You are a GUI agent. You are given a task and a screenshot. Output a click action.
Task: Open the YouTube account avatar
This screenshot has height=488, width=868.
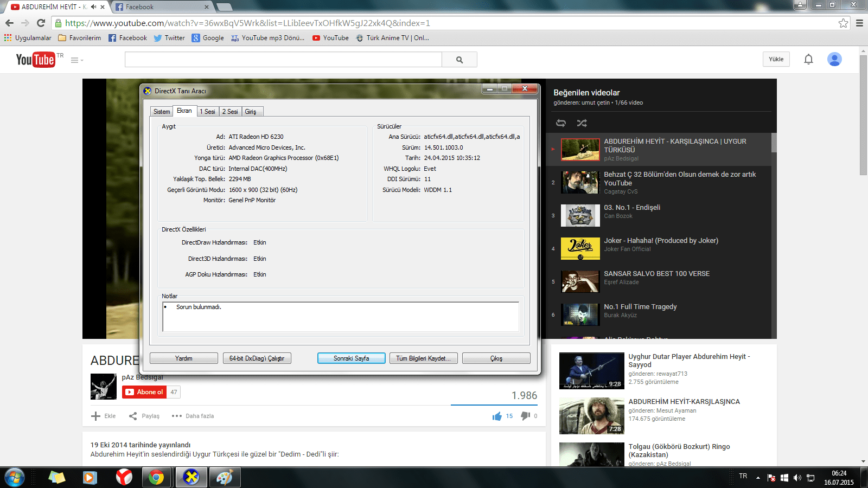point(834,59)
